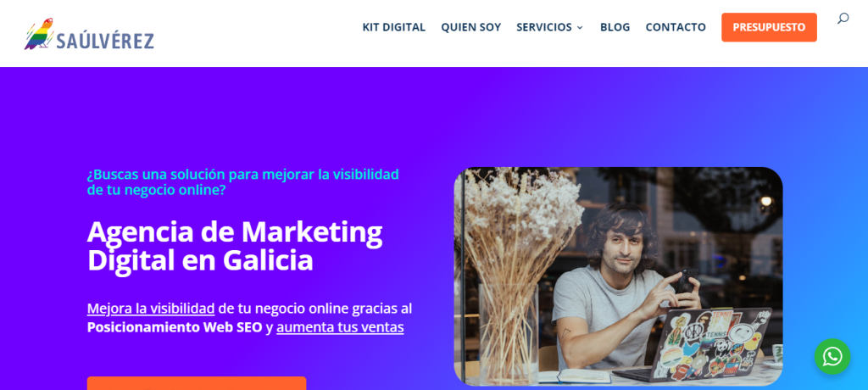Go home via the SAÚLVÉREZ logo text
The height and width of the screenshot is (390, 868).
point(105,40)
